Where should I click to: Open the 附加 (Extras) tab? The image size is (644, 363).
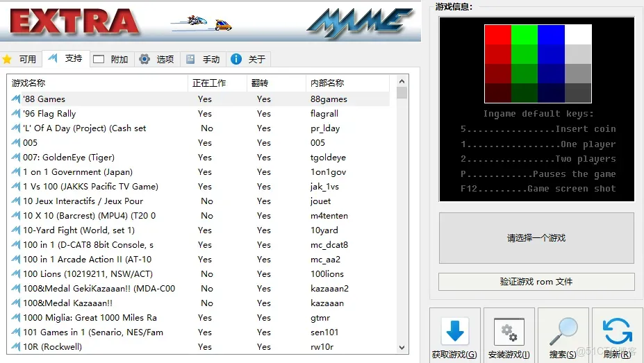112,59
